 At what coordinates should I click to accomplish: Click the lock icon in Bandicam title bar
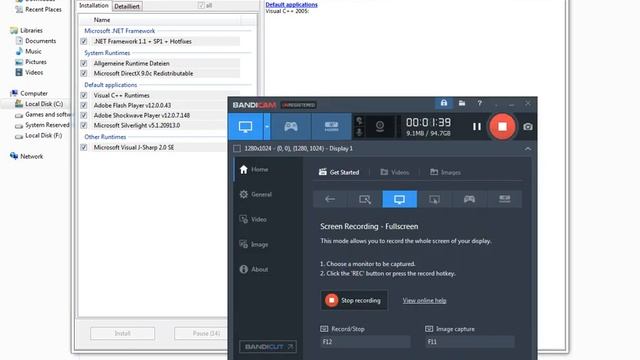(x=444, y=103)
